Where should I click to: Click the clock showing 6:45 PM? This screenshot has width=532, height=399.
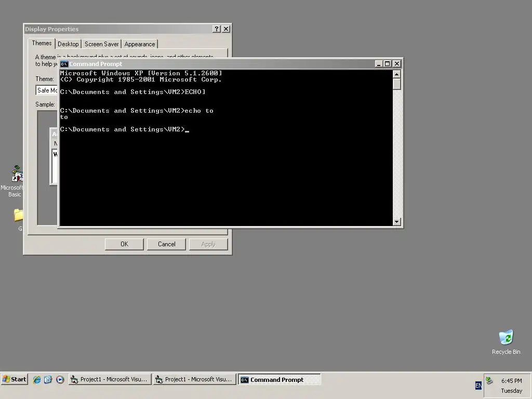click(511, 381)
